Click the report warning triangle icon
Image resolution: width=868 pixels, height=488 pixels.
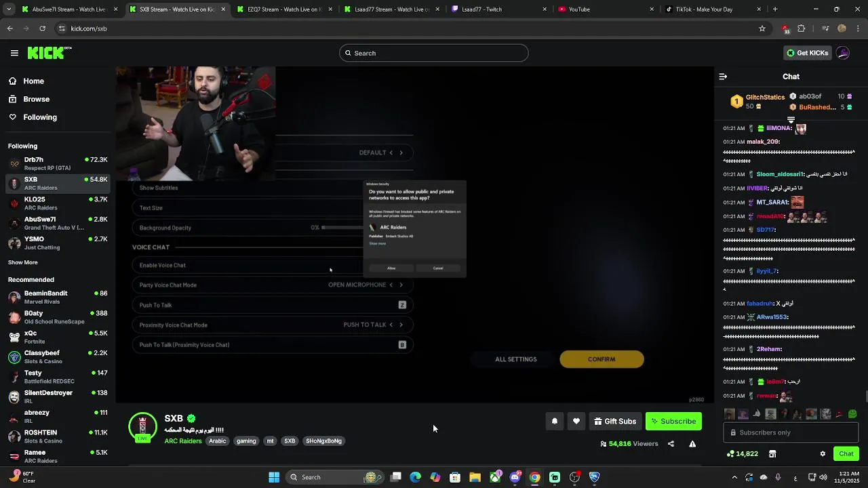pyautogui.click(x=692, y=444)
